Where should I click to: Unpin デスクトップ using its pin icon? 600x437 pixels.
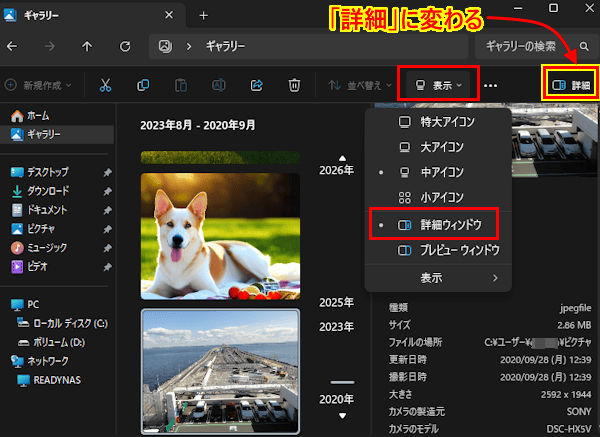(108, 173)
